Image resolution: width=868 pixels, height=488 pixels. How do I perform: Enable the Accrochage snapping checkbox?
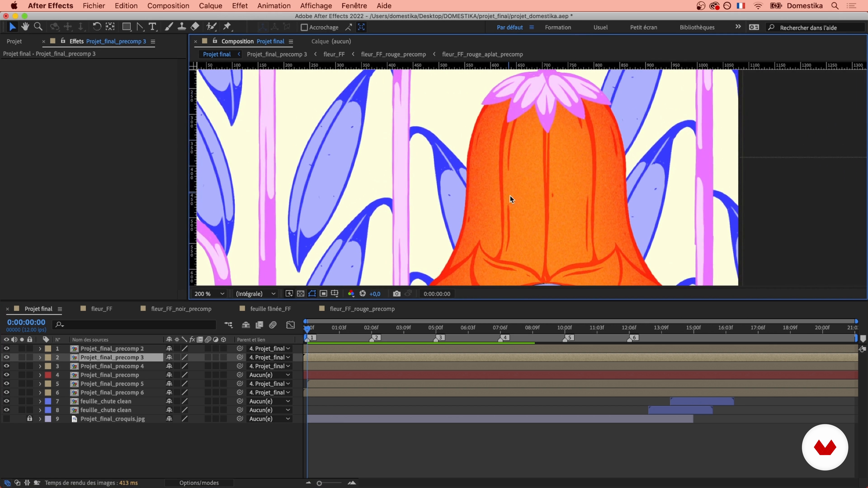pos(304,27)
